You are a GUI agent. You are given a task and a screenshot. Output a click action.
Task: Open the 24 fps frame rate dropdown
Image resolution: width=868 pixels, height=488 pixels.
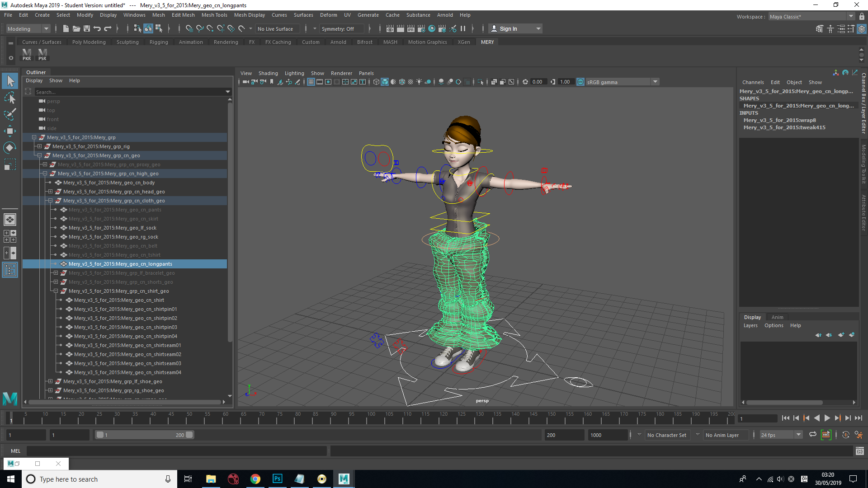coord(781,435)
